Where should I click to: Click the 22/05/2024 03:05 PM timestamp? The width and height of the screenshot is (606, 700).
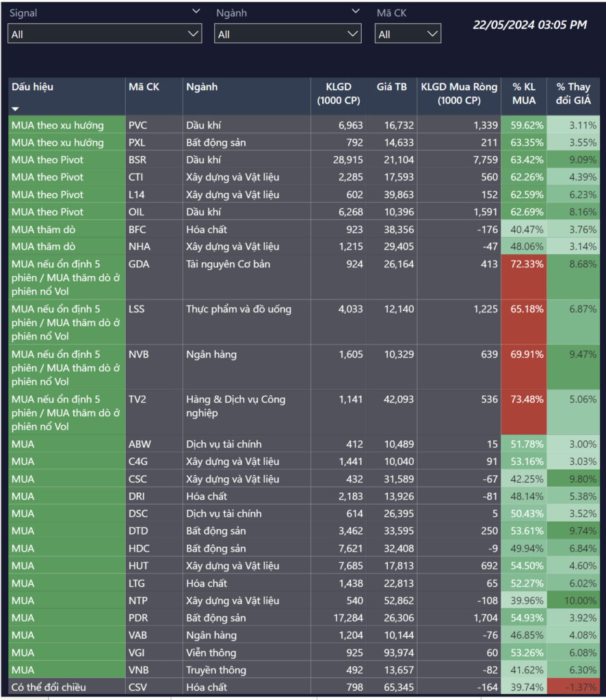pos(529,25)
